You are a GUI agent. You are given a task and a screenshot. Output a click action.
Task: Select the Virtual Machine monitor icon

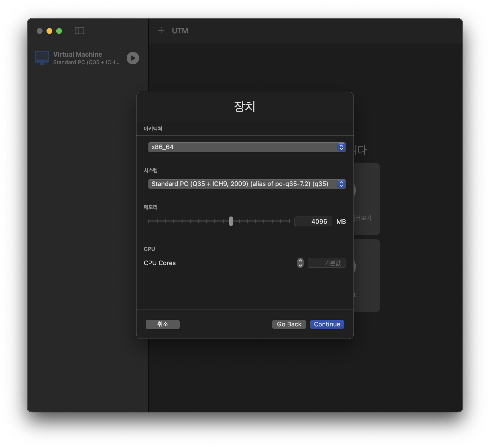coord(42,58)
